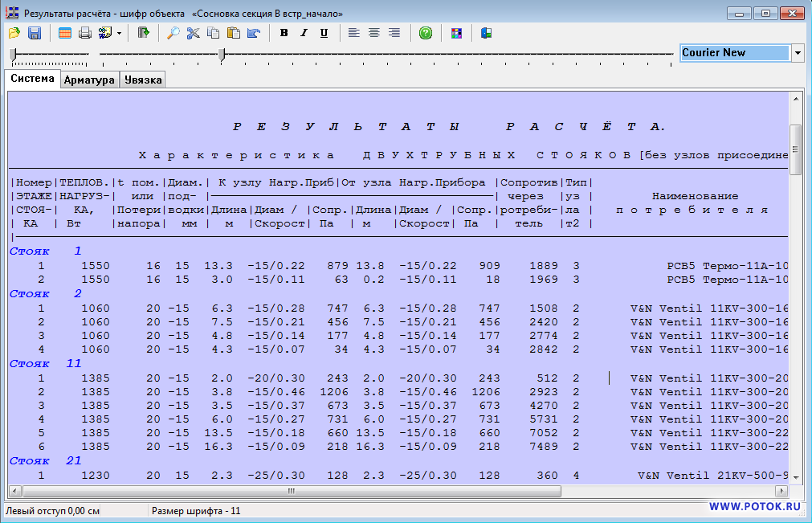Click the paste clipboard icon

click(234, 33)
